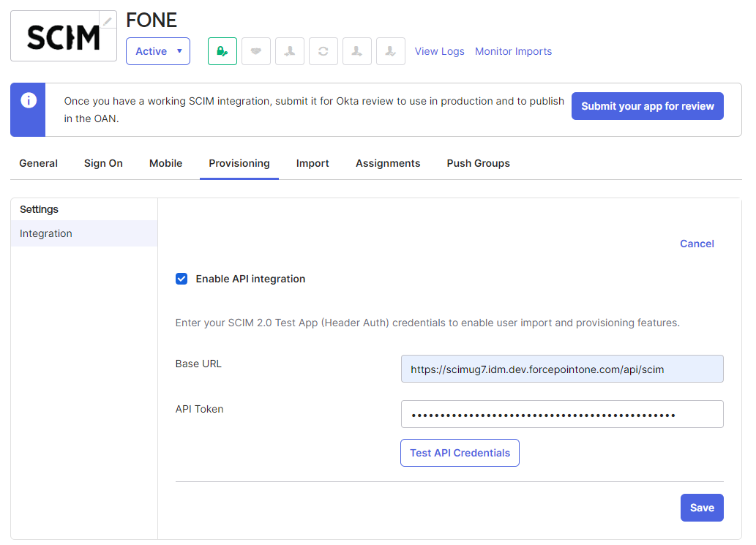Click Test API Credentials button
Image resolution: width=756 pixels, height=545 pixels.
point(460,453)
